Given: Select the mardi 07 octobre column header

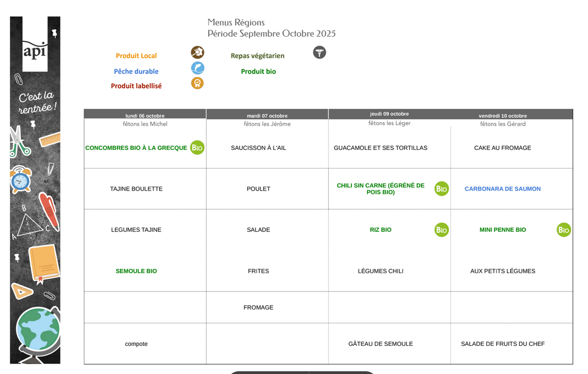Looking at the screenshot, I should pyautogui.click(x=267, y=116).
